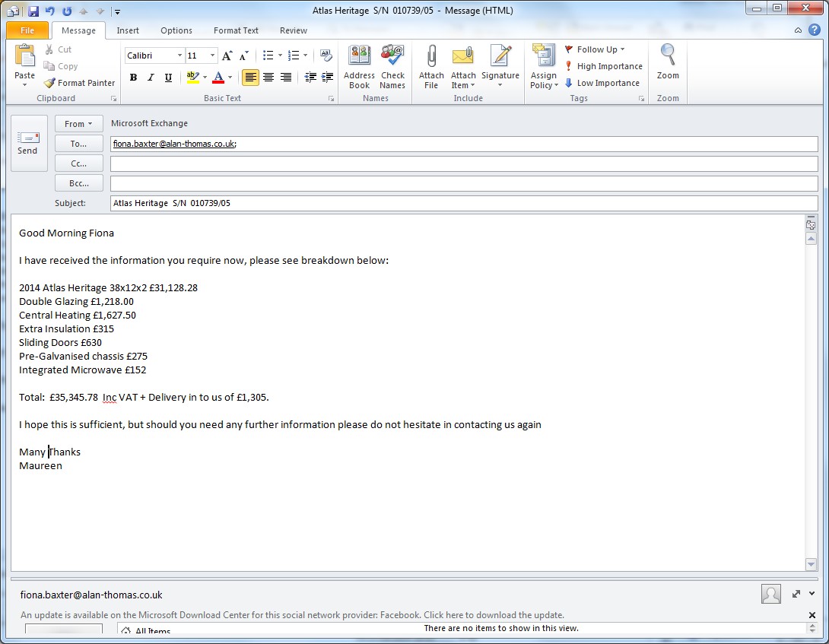
Task: Click the To... recipients button
Action: 79,144
